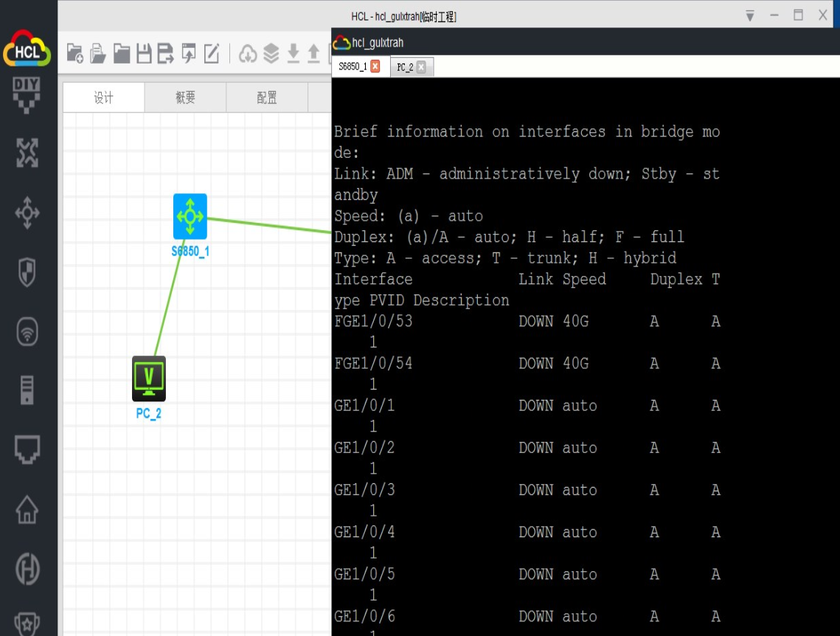Viewport: 840px width, 636px height.
Task: Select the S6850_1 switch on canvas
Action: [x=190, y=216]
